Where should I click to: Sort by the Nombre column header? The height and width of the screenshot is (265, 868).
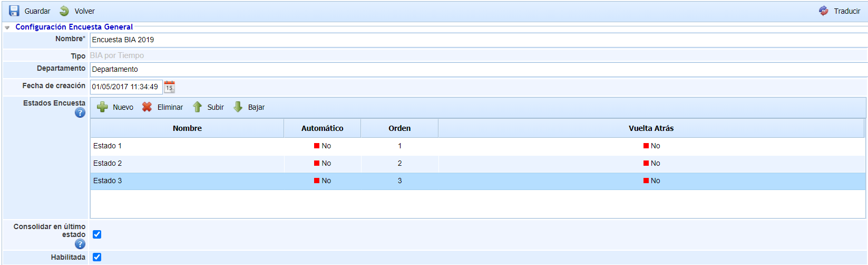pyautogui.click(x=187, y=128)
